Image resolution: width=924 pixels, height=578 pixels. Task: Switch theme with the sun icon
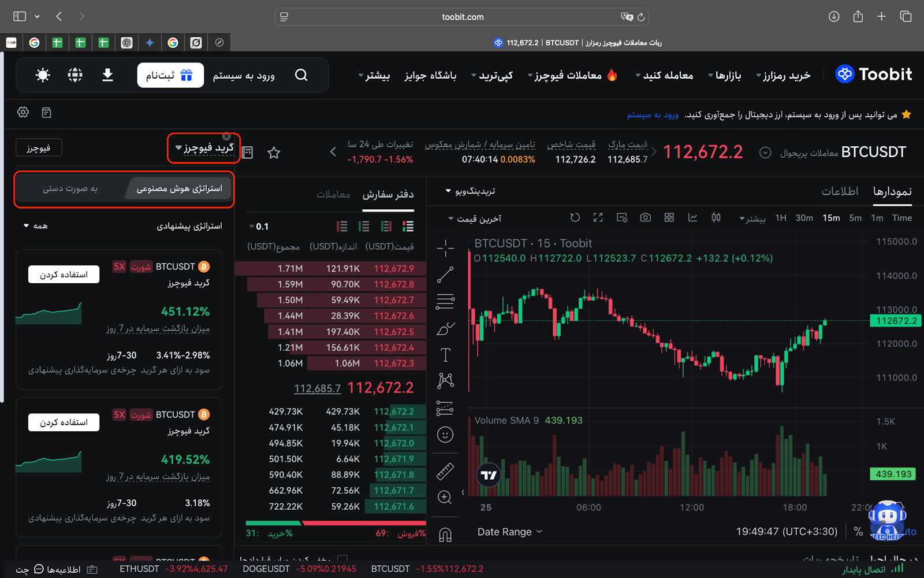tap(43, 75)
